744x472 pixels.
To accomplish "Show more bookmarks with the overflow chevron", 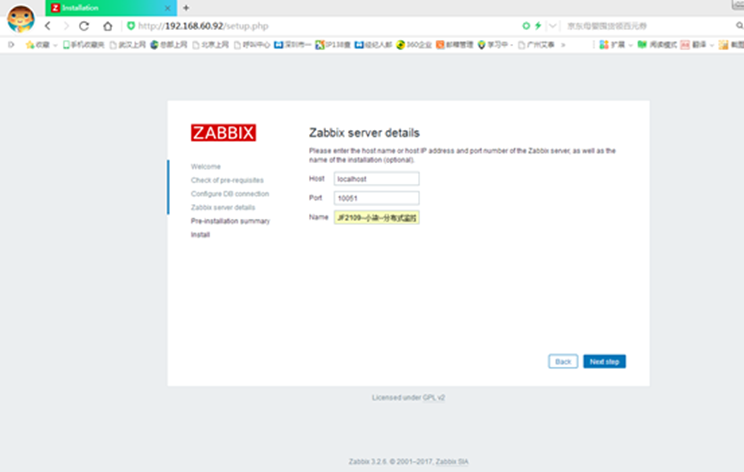I will pos(563,45).
